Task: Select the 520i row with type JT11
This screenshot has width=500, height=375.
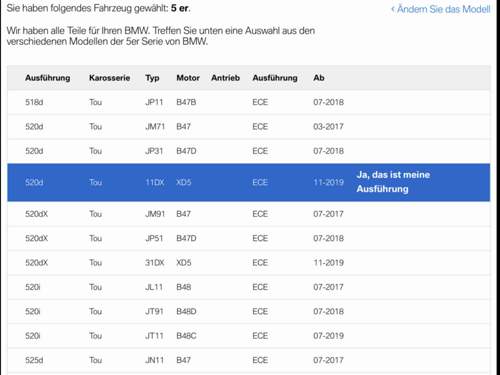Action: (x=249, y=336)
